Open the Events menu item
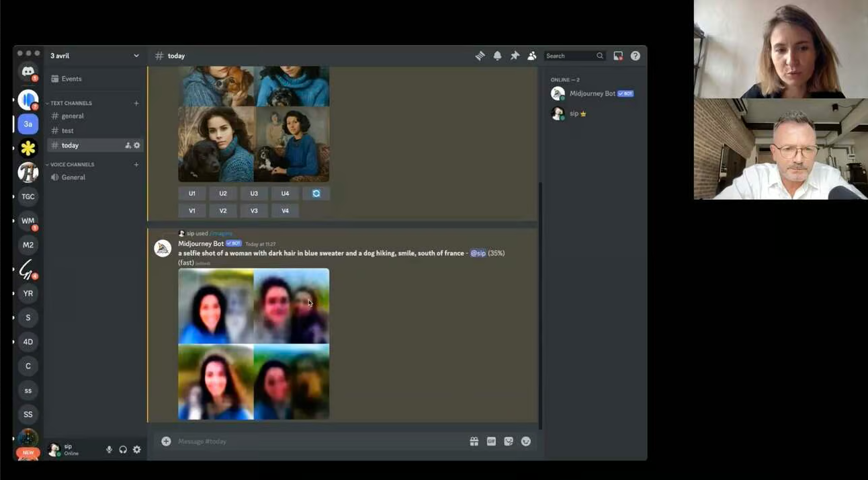 pos(71,79)
